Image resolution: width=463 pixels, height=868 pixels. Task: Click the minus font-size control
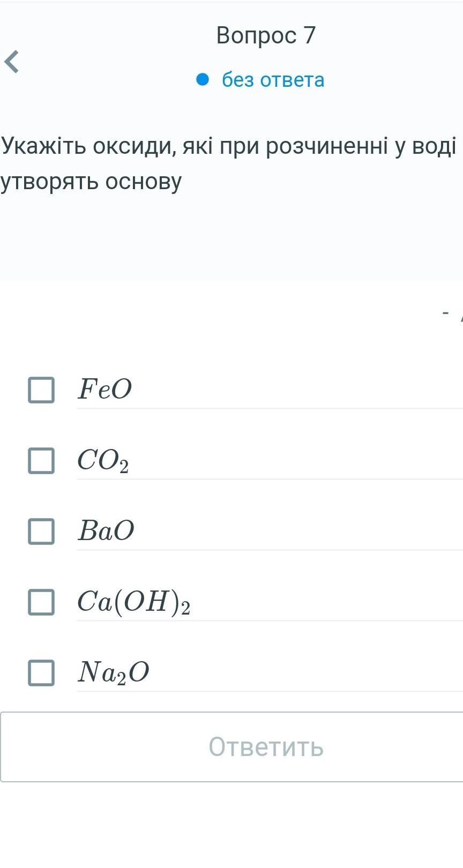tap(445, 312)
